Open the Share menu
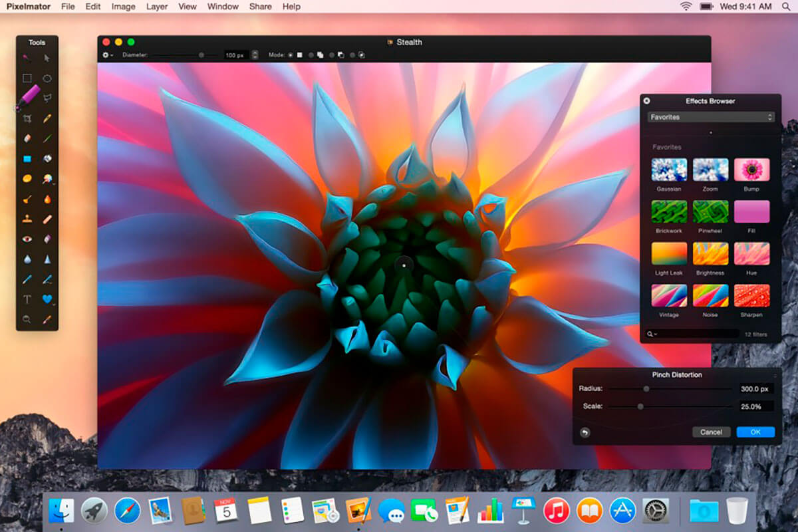 click(260, 7)
